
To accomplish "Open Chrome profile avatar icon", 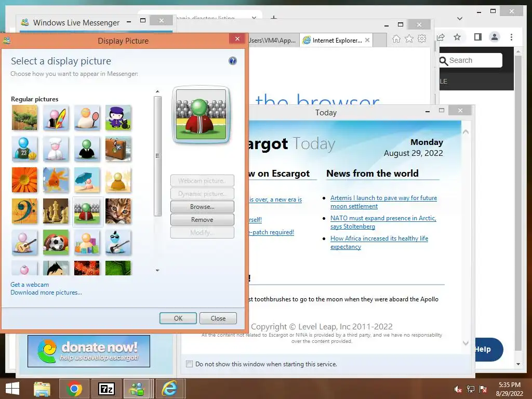I will coord(495,37).
